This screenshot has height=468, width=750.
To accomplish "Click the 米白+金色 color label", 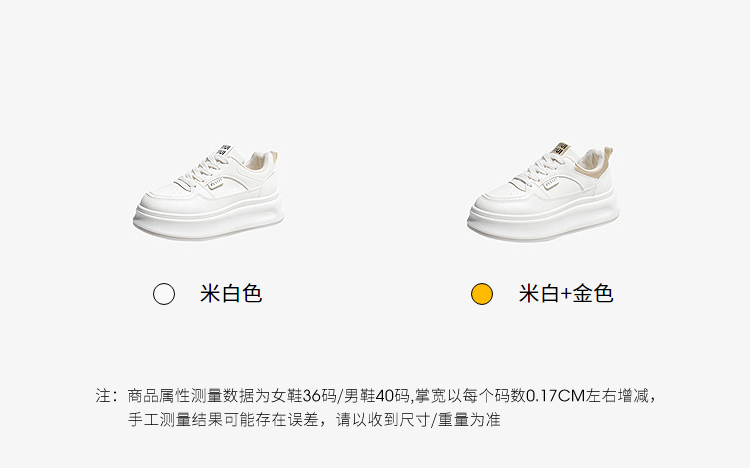I will click(566, 293).
